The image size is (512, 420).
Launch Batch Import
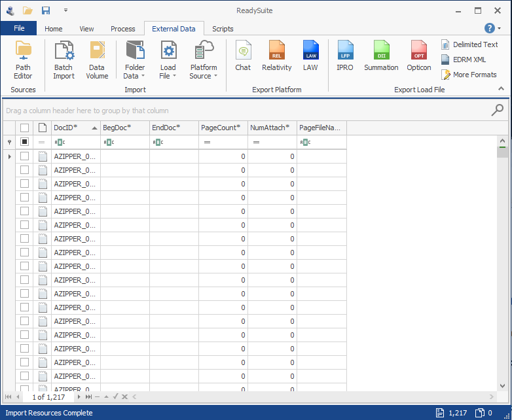coord(64,60)
